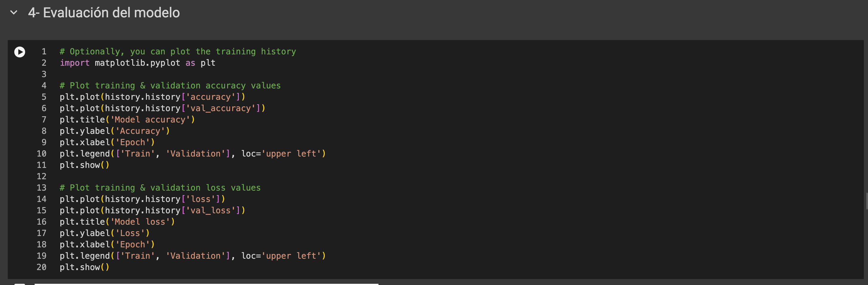Click the plt.ylabel('Loss') line
Viewport: 868px width, 285px height.
104,233
